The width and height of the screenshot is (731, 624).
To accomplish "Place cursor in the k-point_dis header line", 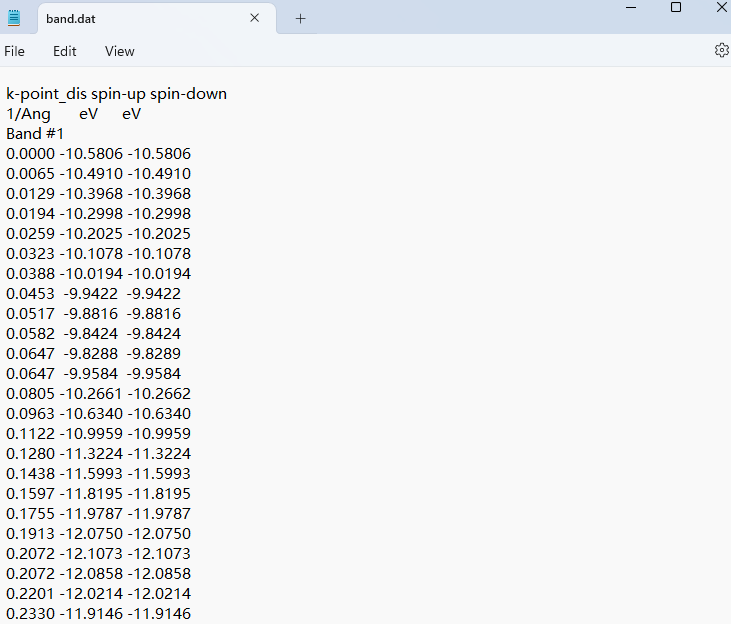I will click(116, 94).
